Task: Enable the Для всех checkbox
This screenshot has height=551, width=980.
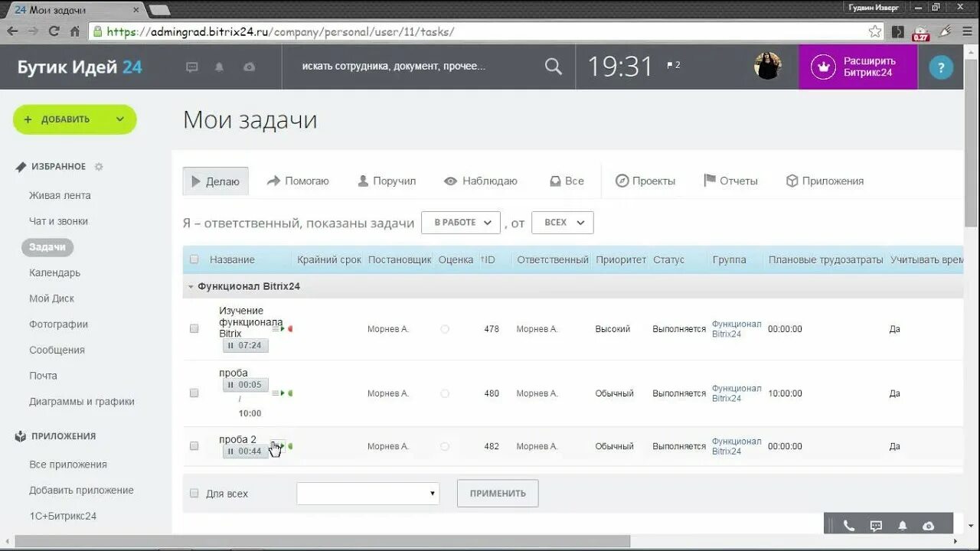Action: click(x=194, y=493)
